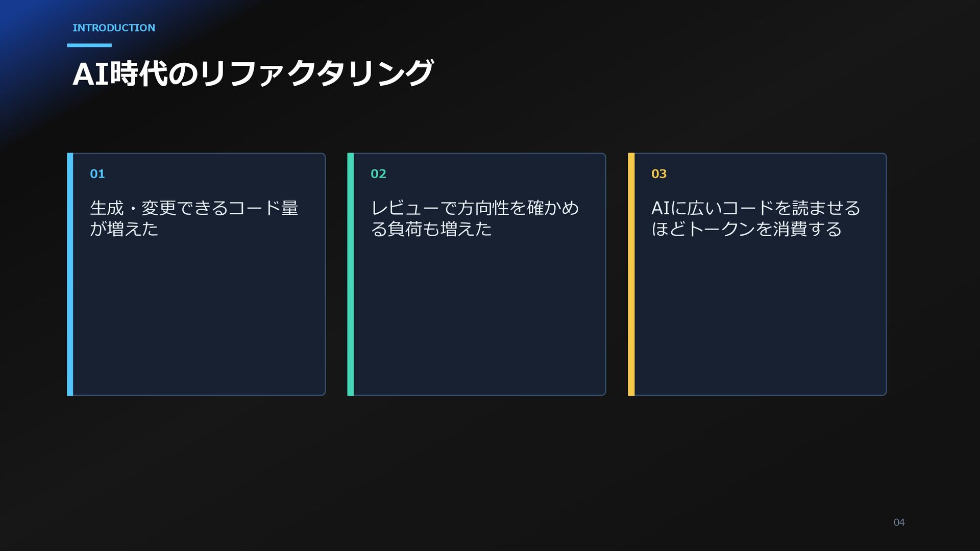Click the AIに広いコードを読ませる text line
The width and height of the screenshot is (980, 551).
pos(756,208)
